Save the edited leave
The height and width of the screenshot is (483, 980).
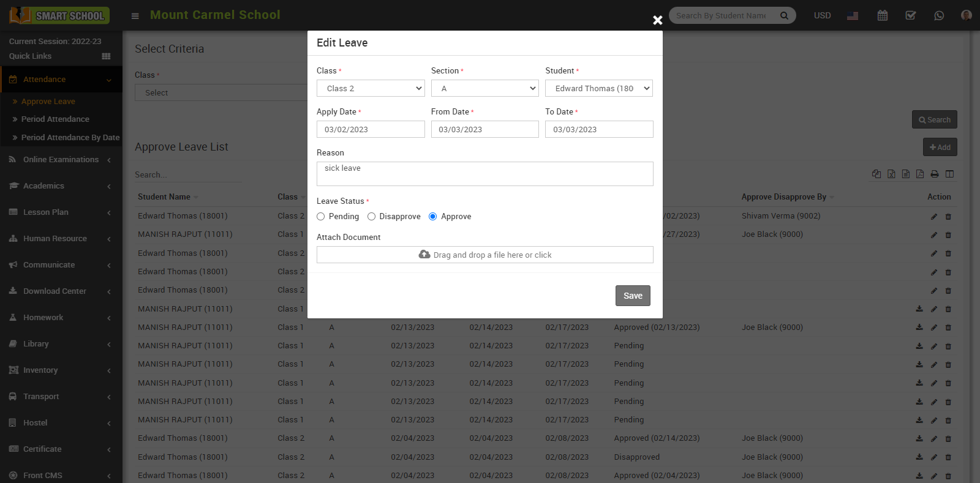(633, 296)
